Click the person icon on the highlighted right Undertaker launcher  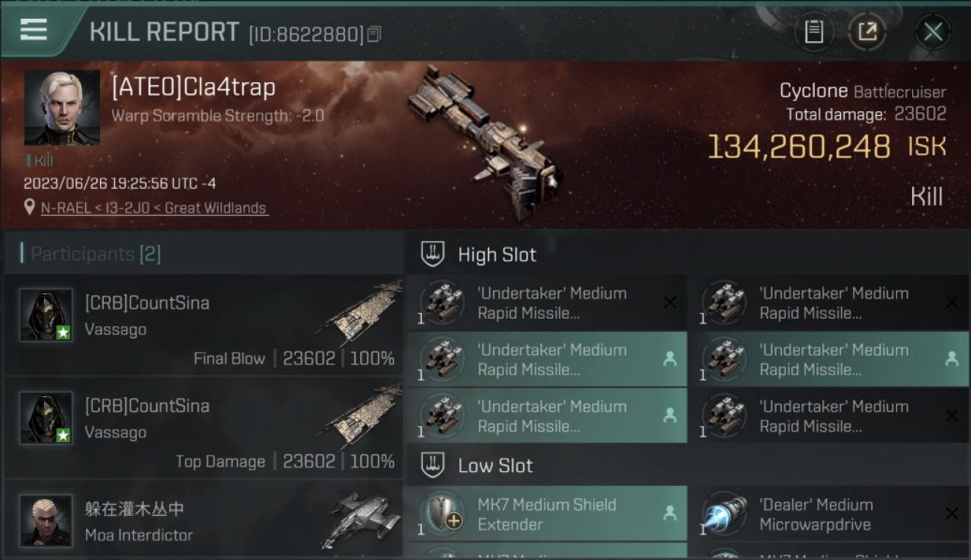[952, 359]
